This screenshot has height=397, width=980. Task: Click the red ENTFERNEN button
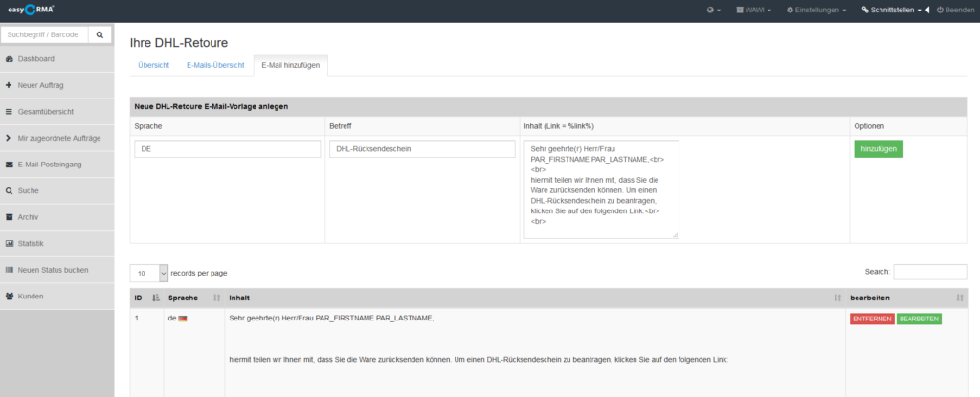point(872,319)
